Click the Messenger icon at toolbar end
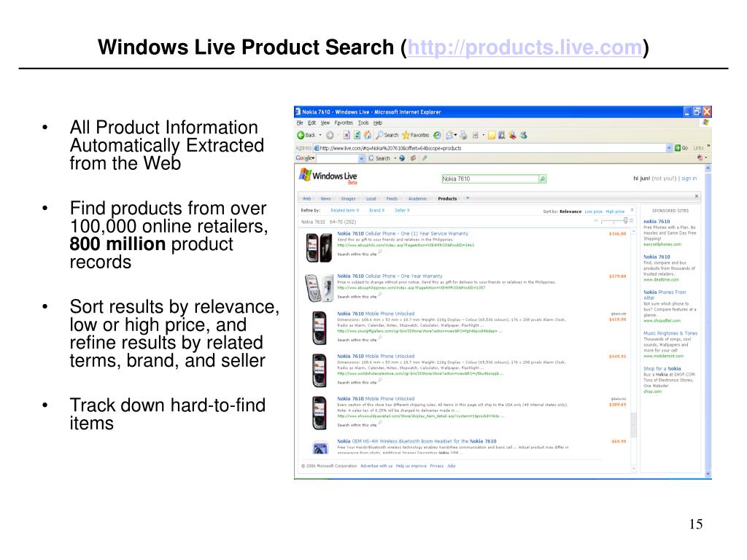This screenshot has width=747, height=560. click(x=524, y=135)
